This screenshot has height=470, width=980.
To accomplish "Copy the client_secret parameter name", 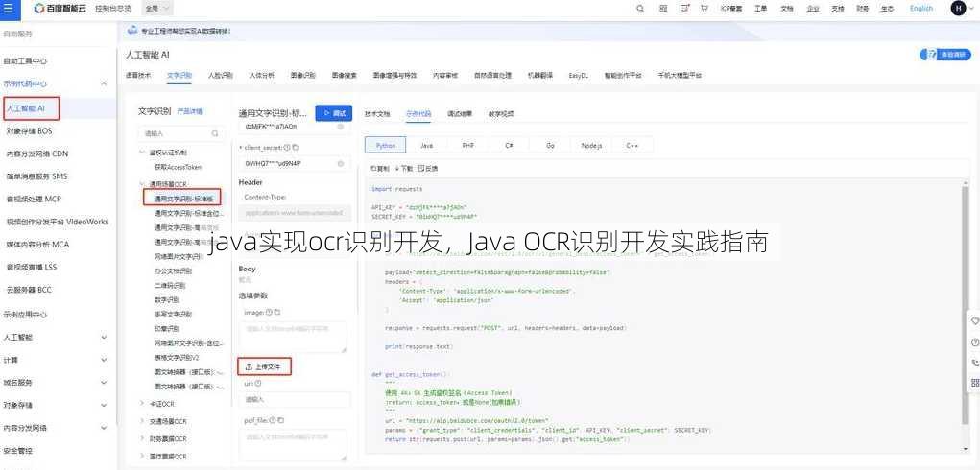I will click(x=295, y=148).
